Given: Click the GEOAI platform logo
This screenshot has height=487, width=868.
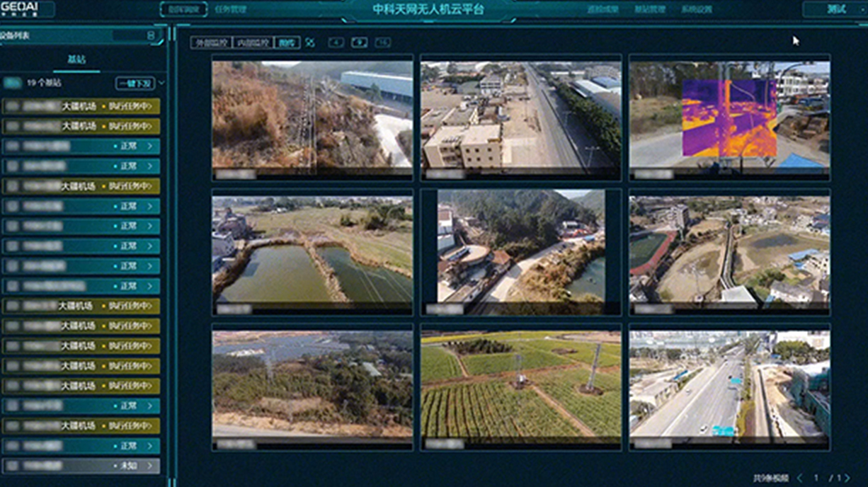Looking at the screenshot, I should point(21,7).
